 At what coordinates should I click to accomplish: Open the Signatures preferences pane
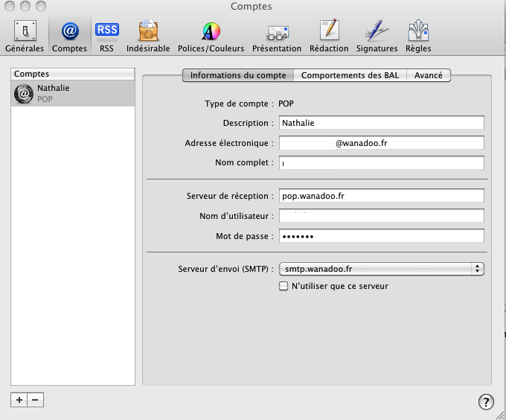coord(377,36)
